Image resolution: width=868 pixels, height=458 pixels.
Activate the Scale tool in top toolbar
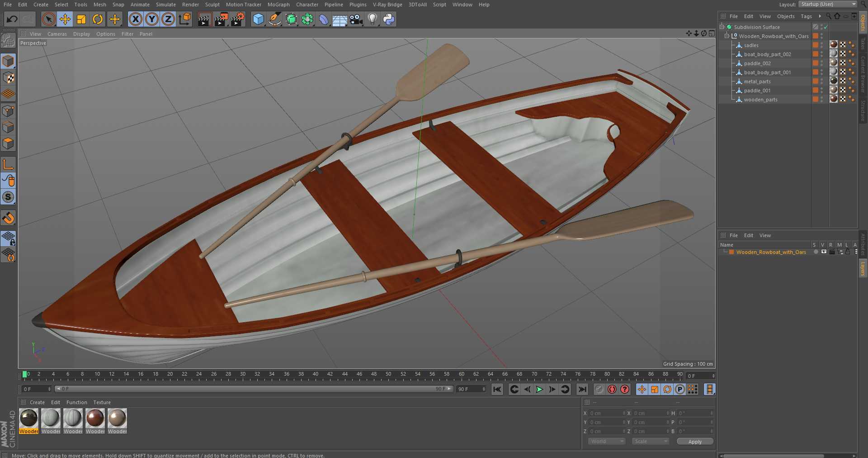pyautogui.click(x=81, y=19)
